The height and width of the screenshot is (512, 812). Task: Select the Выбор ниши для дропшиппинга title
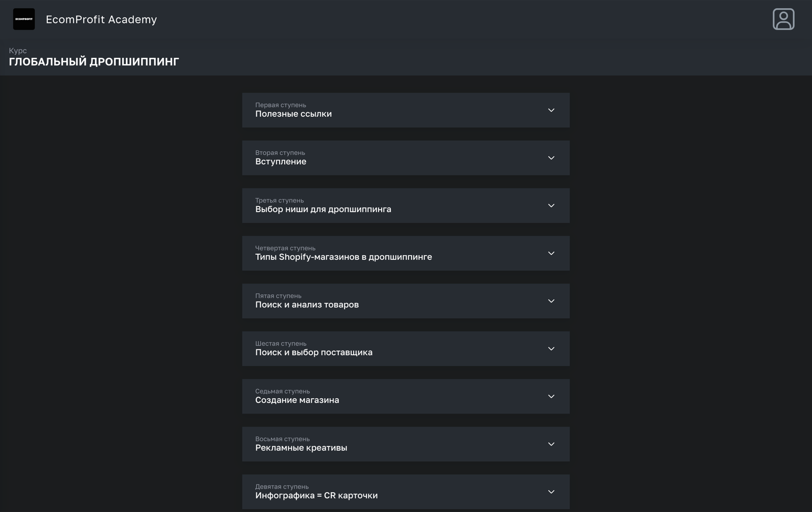coord(323,210)
